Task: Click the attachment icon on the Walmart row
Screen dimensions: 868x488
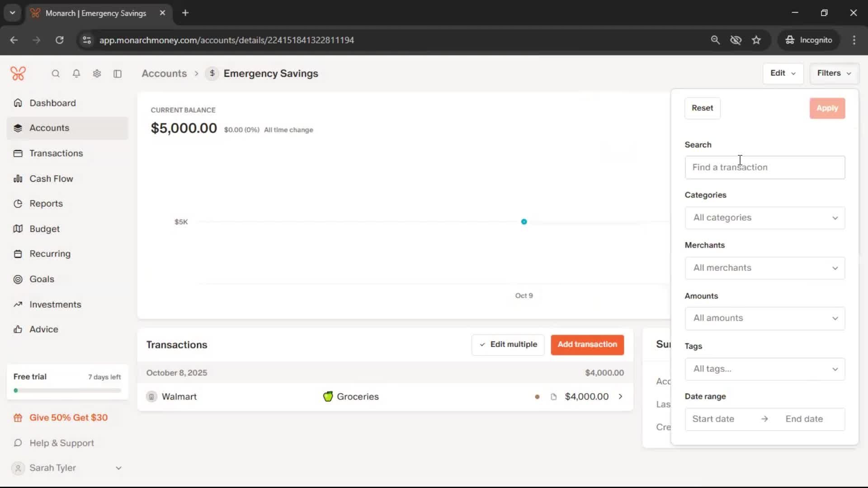Action: (553, 397)
